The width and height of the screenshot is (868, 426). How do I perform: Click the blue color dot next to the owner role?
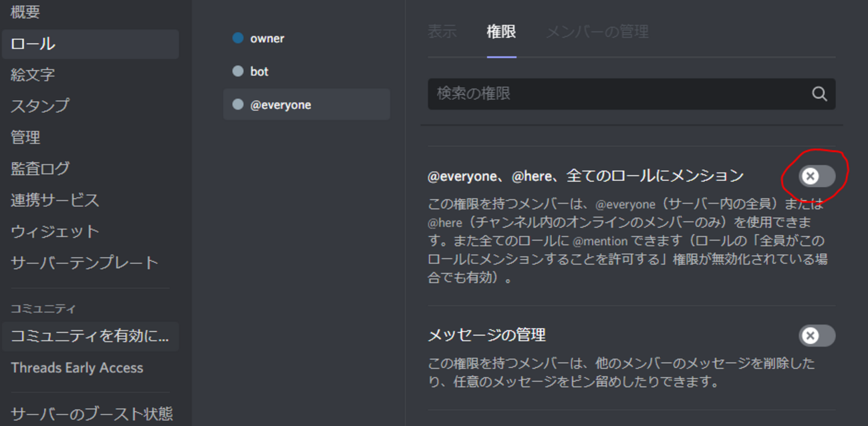pyautogui.click(x=237, y=38)
